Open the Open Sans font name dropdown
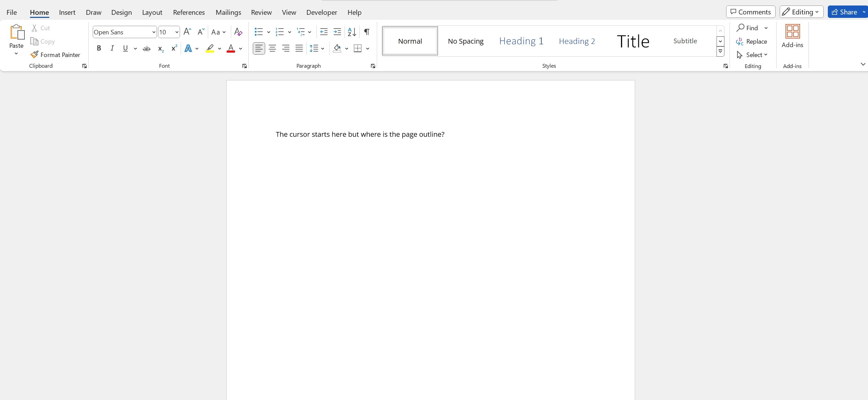 click(x=154, y=32)
